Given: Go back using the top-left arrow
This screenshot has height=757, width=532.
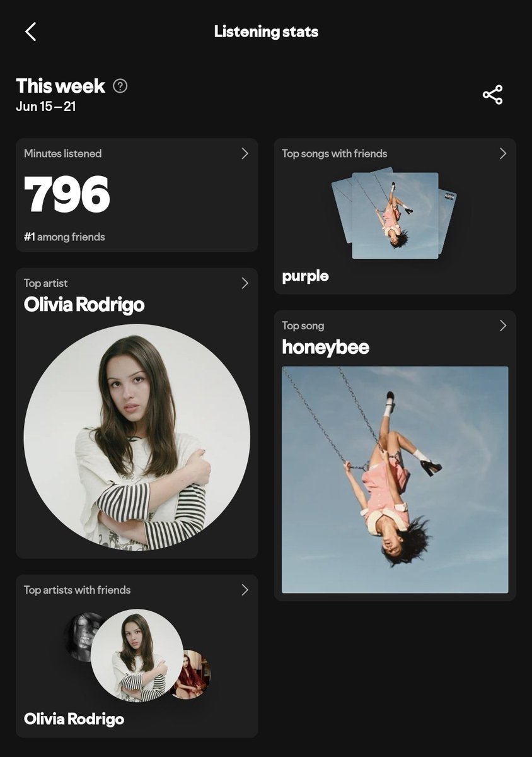Looking at the screenshot, I should click(x=30, y=32).
